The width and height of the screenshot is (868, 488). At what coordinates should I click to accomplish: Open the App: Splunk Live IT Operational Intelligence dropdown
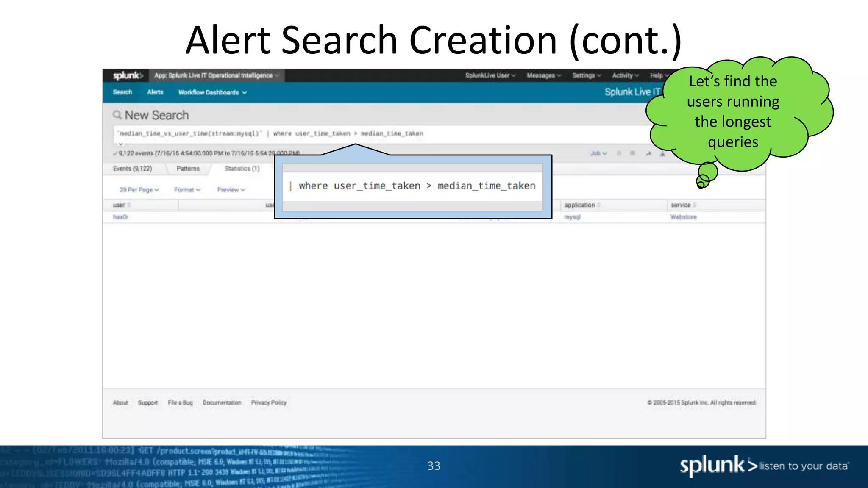click(217, 75)
